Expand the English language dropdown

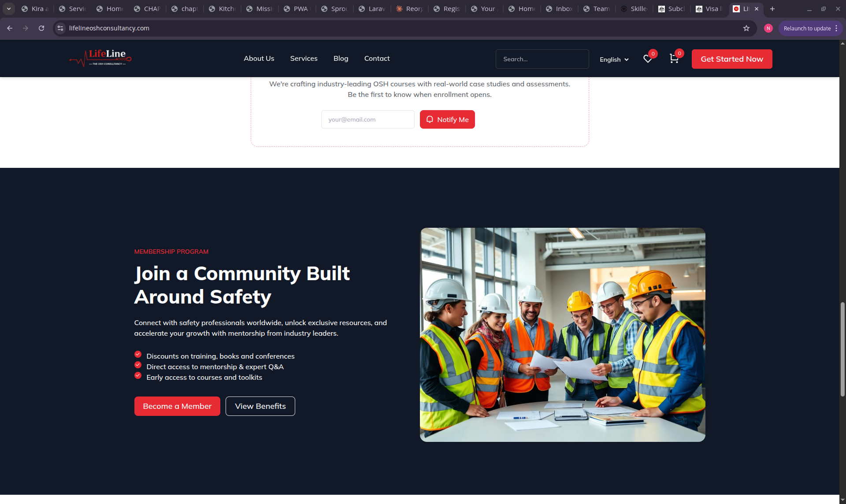[614, 59]
